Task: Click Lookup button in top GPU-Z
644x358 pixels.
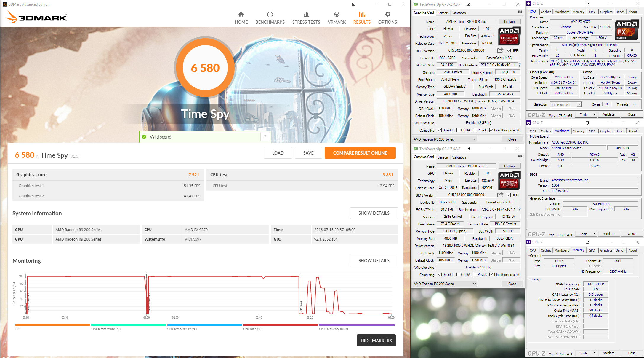Action: (509, 22)
